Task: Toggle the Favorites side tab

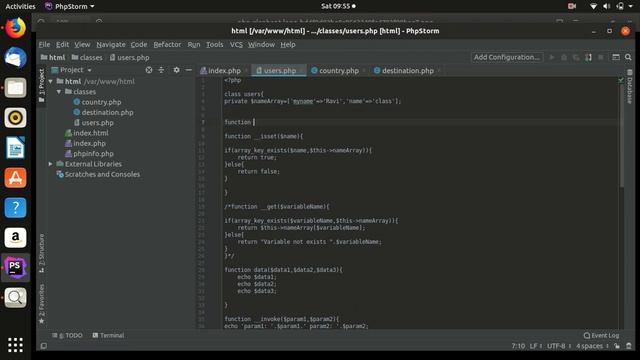Action: 42,304
